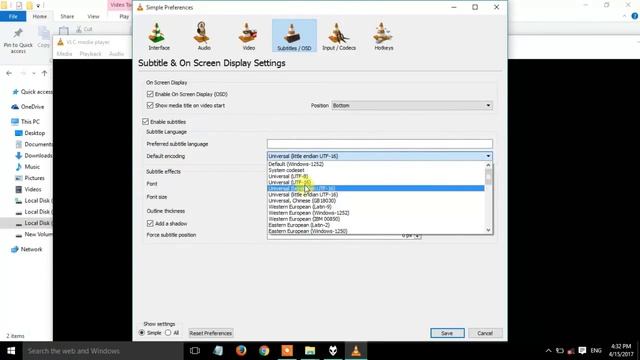
Task: Select highlighted Universal big endian UTF-16 entry
Action: pos(376,189)
